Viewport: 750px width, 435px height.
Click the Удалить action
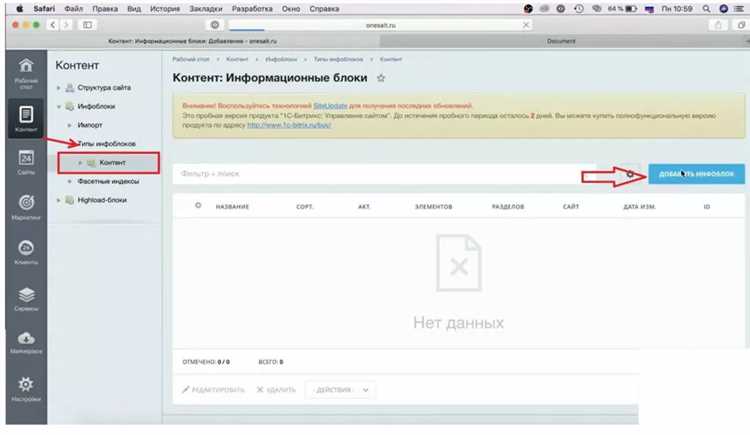(276, 390)
